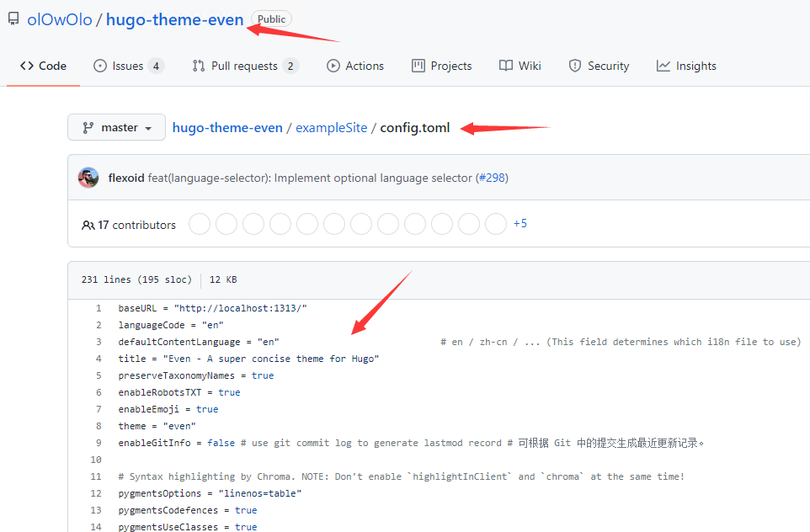The width and height of the screenshot is (810, 532).
Task: Click the languageCode = "en" line
Action: [171, 325]
